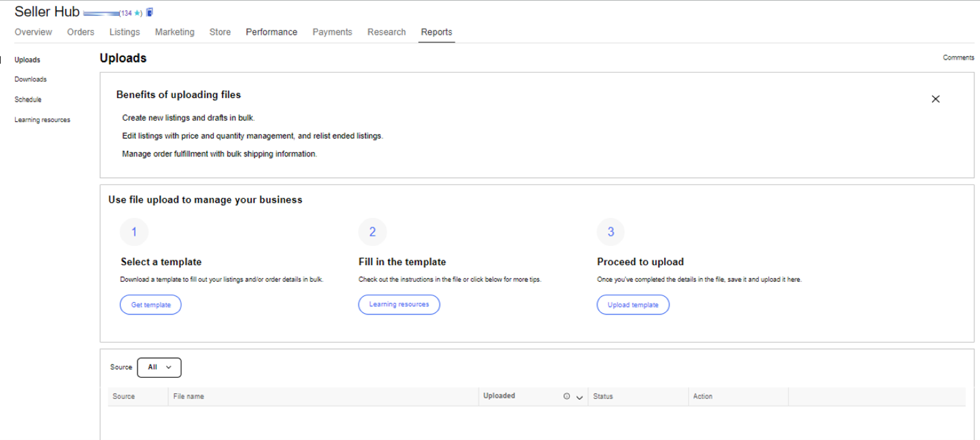
Task: Click the Proceed to upload heading
Action: coord(640,262)
